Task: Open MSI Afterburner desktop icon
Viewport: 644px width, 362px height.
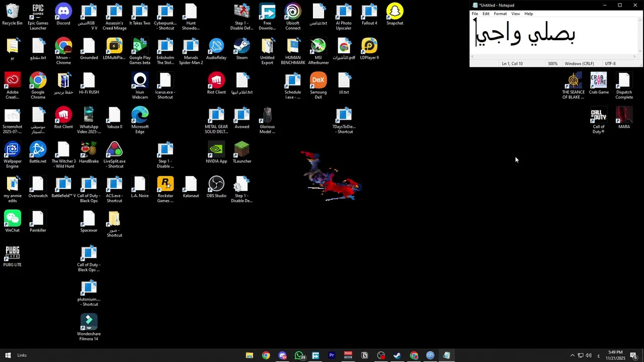Action: (318, 51)
